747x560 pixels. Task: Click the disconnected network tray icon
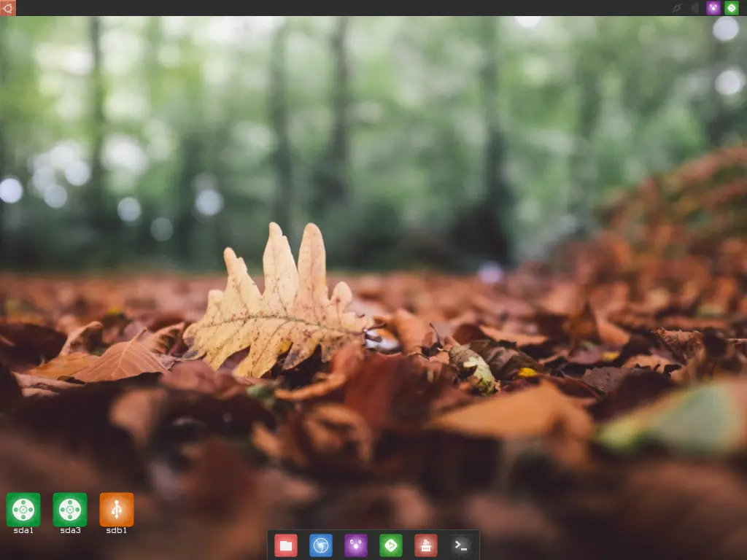[676, 7]
